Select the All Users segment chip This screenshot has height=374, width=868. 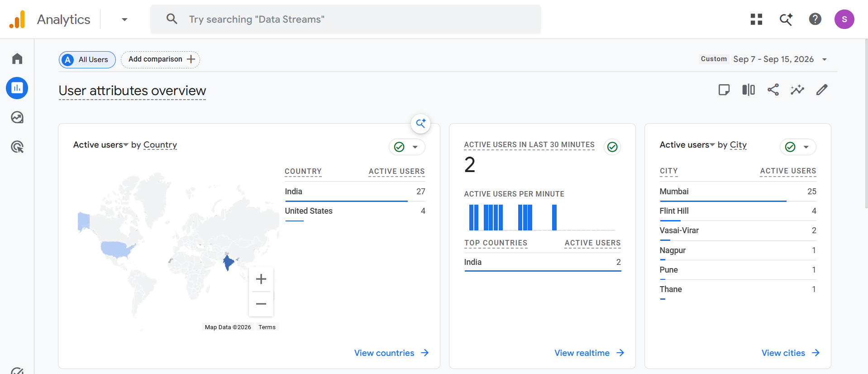(87, 60)
